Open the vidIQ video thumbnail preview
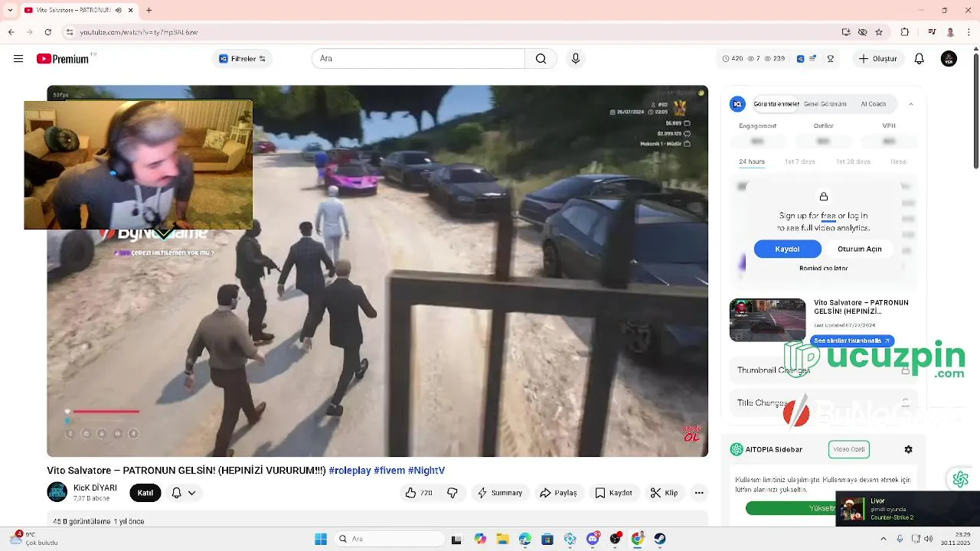Image resolution: width=980 pixels, height=551 pixels. 767,320
